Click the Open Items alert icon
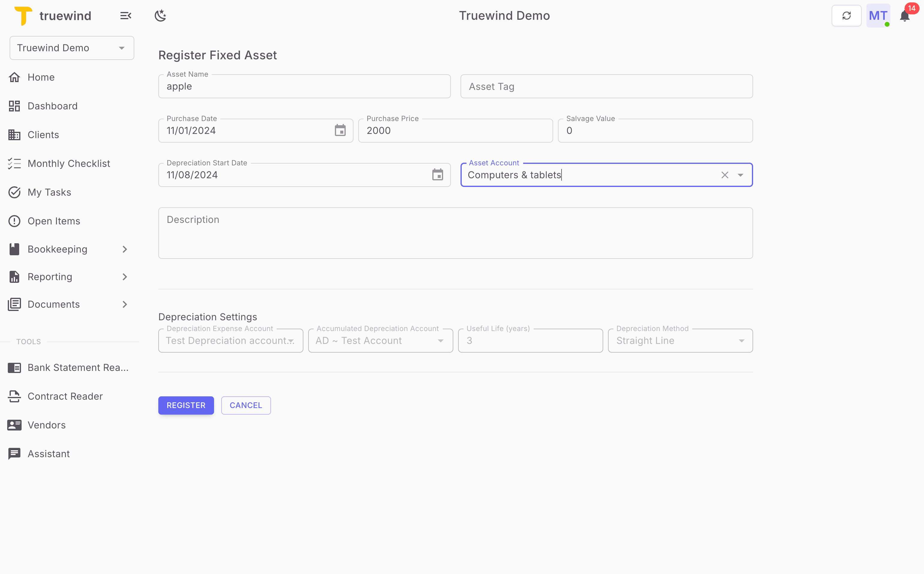This screenshot has width=924, height=574. [14, 220]
